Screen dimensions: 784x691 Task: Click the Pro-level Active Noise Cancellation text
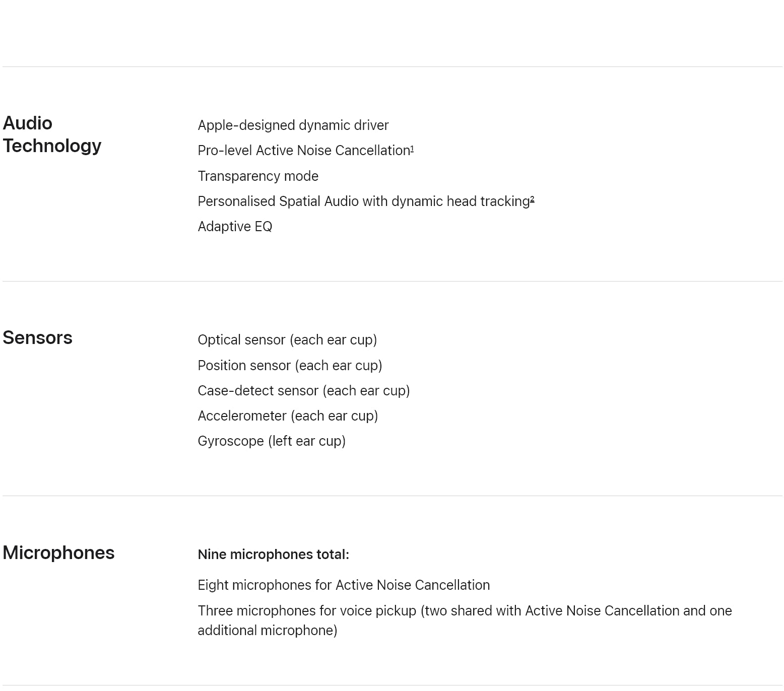pyautogui.click(x=304, y=151)
